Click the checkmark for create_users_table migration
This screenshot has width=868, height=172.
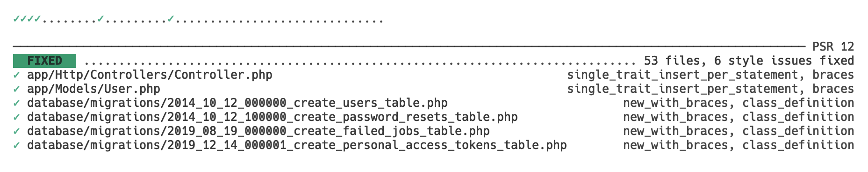point(16,103)
